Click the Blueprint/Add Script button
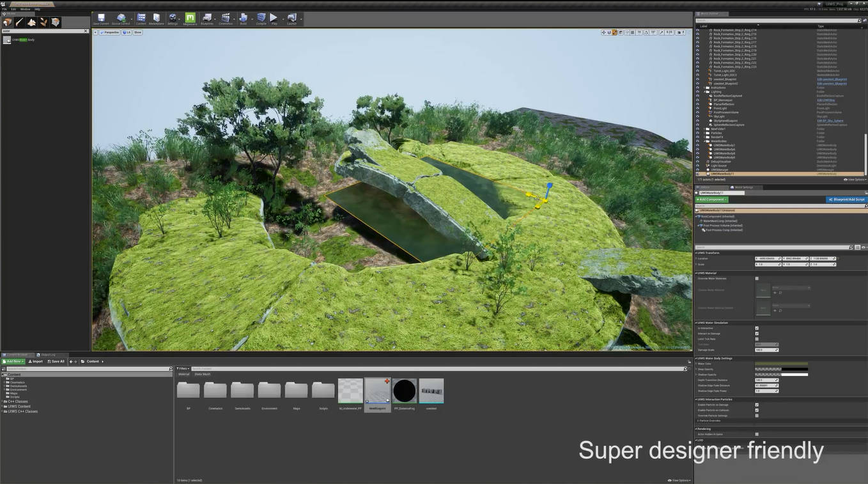The width and height of the screenshot is (868, 484). point(846,199)
